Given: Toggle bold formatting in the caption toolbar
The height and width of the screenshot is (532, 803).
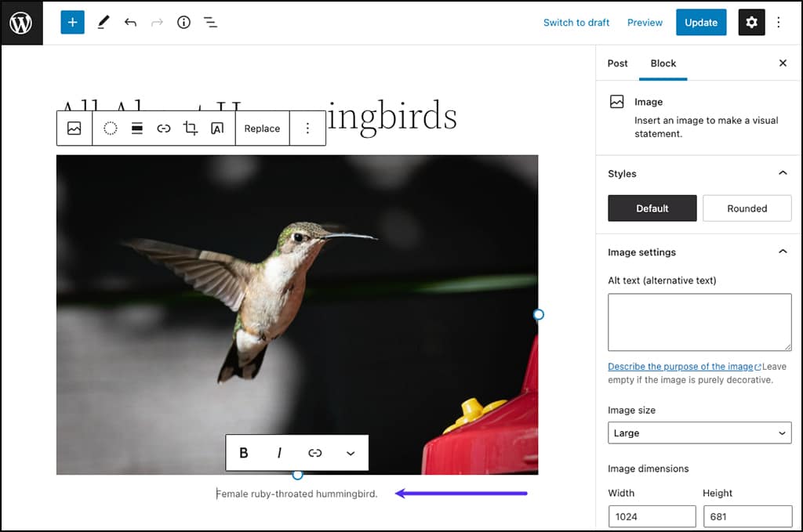Looking at the screenshot, I should coord(243,453).
